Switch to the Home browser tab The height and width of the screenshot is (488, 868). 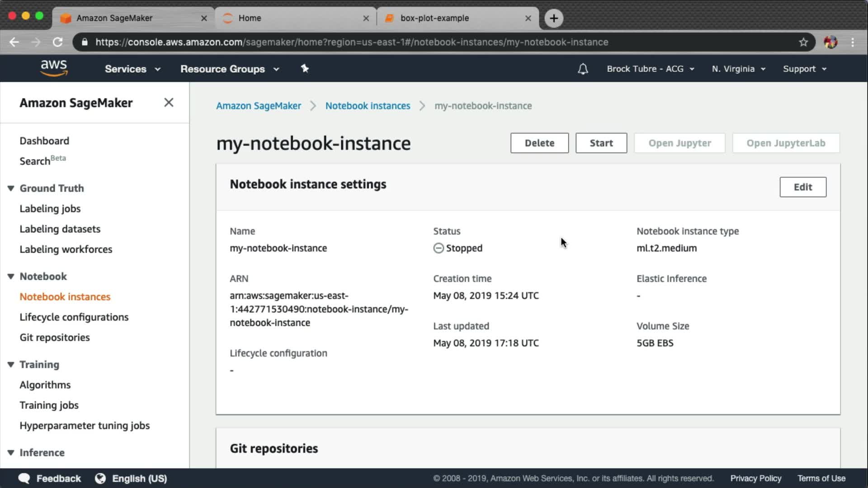tap(250, 18)
